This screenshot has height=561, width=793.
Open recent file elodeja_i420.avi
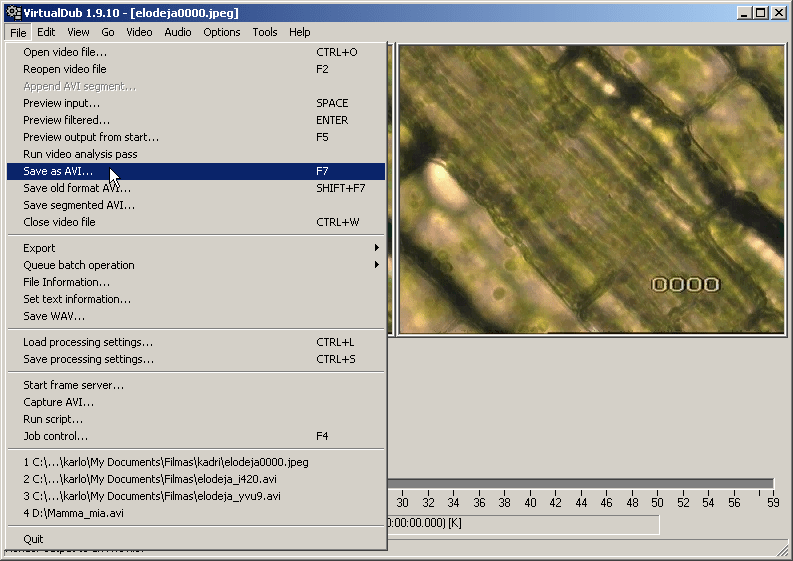click(x=196, y=479)
